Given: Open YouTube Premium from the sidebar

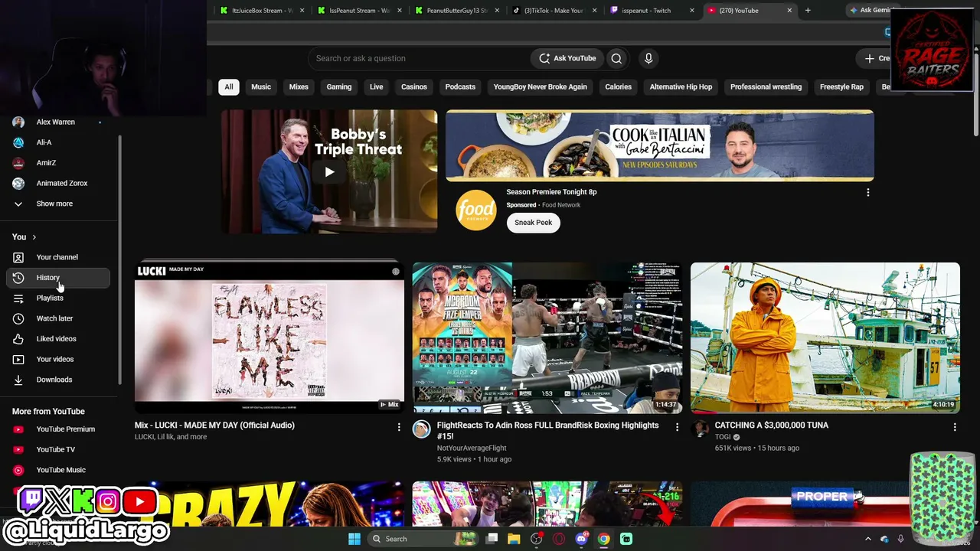Looking at the screenshot, I should pyautogui.click(x=58, y=429).
